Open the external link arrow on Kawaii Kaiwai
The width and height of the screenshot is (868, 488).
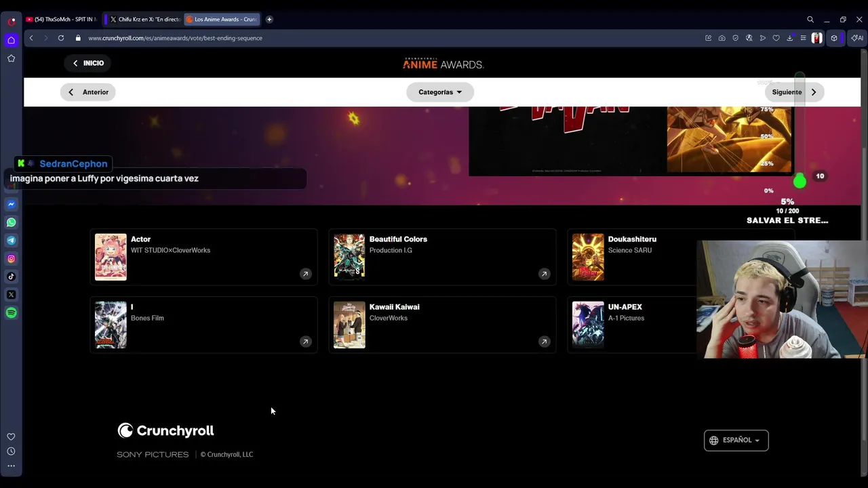pos(544,342)
